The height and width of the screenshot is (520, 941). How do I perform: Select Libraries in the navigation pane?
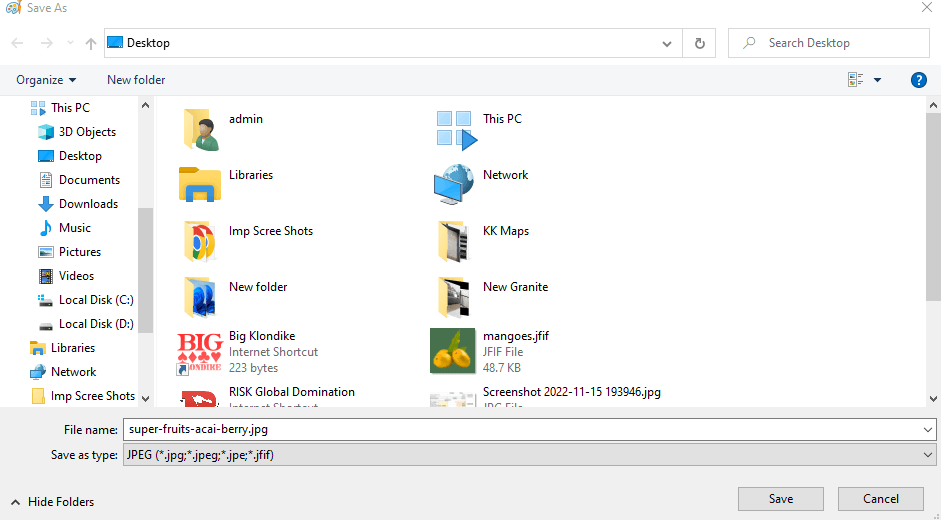62,348
